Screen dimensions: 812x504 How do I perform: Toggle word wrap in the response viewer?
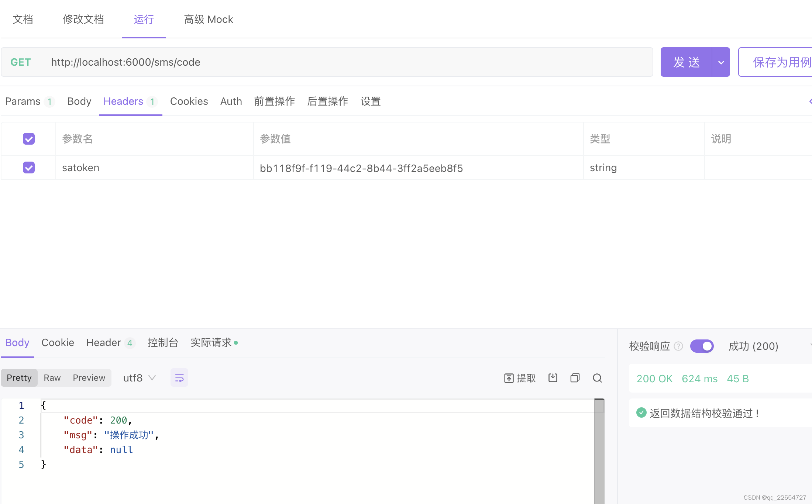coord(179,377)
